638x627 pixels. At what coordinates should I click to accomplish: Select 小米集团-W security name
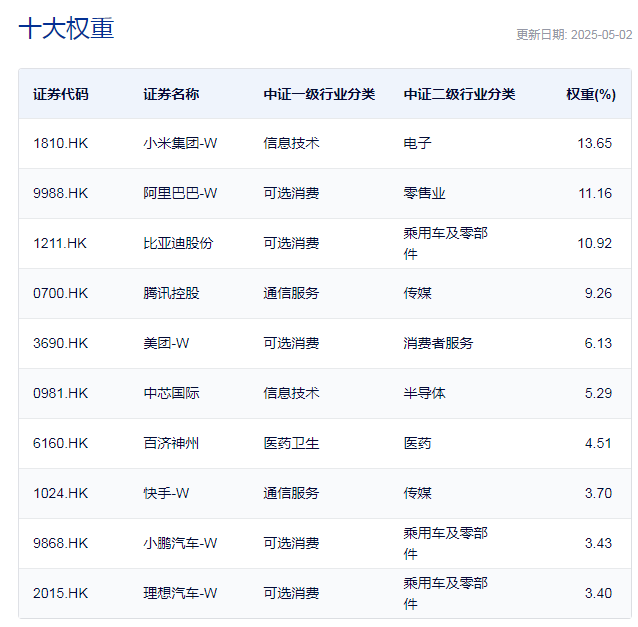pyautogui.click(x=180, y=143)
